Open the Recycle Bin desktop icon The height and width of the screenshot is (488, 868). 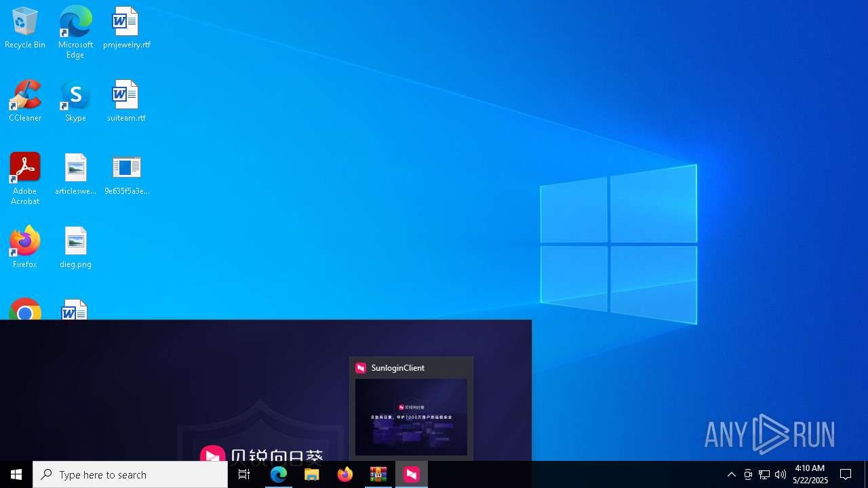(25, 28)
